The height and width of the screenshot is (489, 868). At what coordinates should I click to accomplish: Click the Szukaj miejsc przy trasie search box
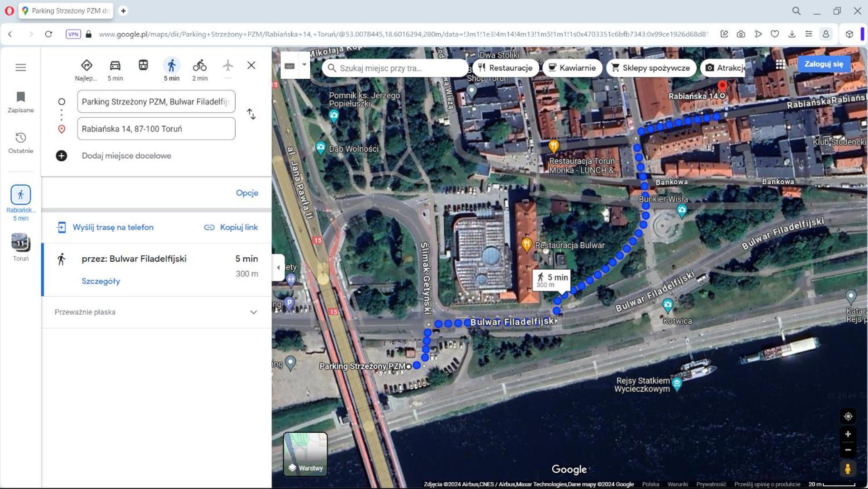point(395,68)
